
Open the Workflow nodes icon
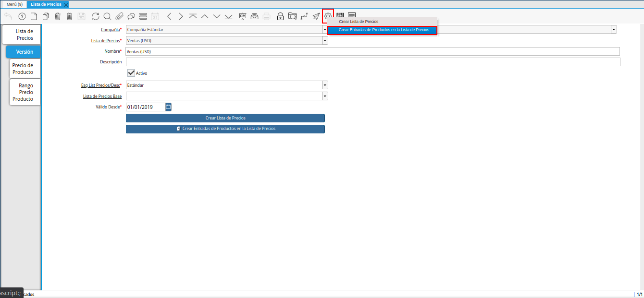point(304,16)
